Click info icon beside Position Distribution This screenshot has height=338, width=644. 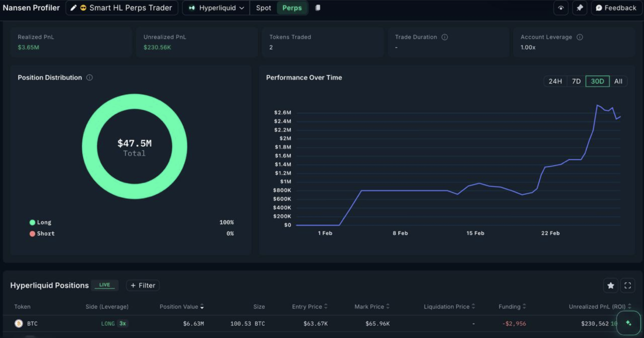(x=90, y=78)
